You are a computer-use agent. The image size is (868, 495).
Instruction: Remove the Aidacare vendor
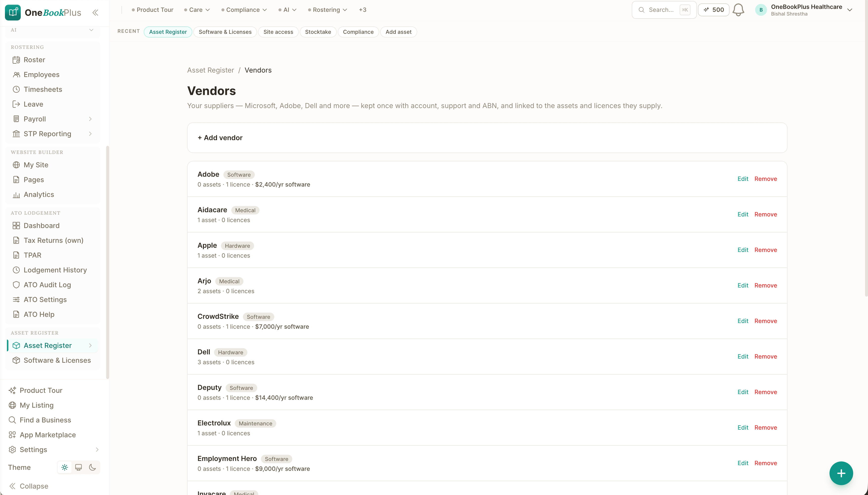point(765,214)
